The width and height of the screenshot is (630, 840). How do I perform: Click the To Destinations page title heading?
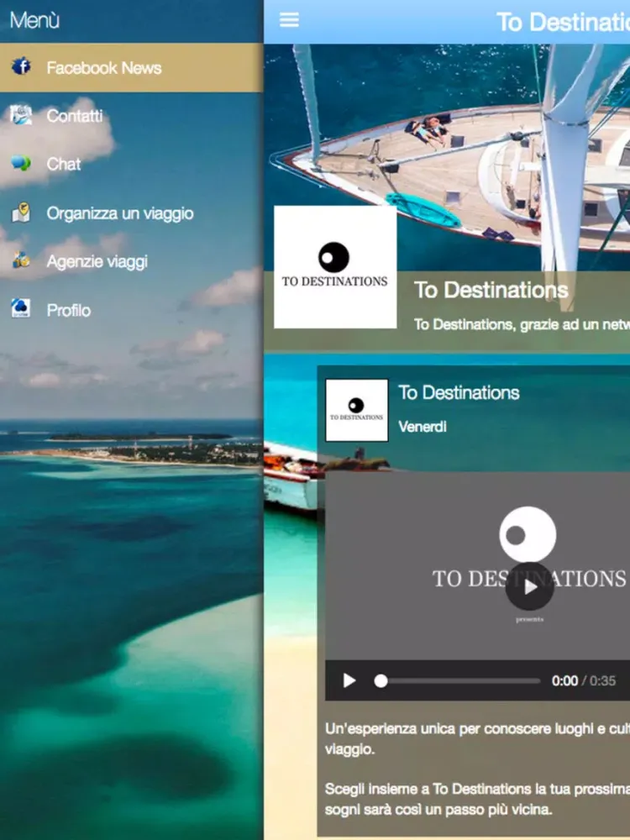pos(491,290)
